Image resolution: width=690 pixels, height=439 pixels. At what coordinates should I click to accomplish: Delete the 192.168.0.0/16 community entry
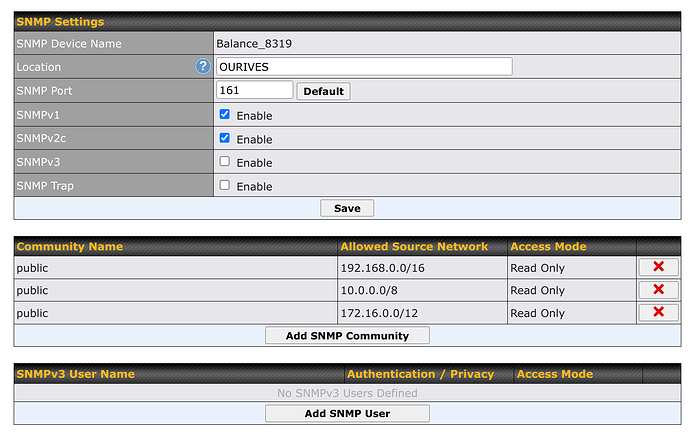click(658, 267)
